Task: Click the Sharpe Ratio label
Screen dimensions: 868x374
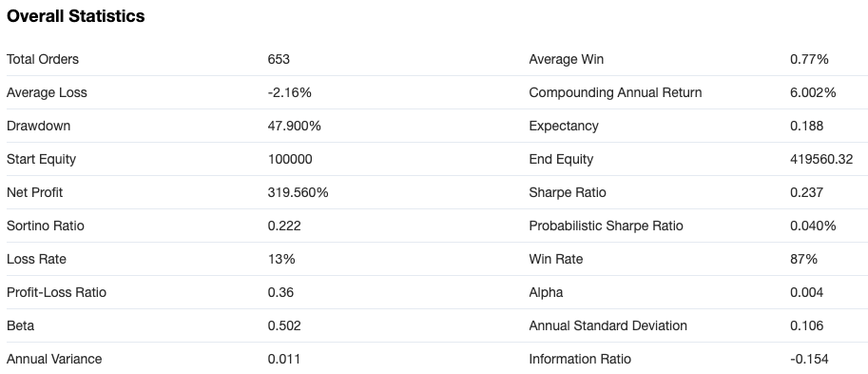Action: 568,192
